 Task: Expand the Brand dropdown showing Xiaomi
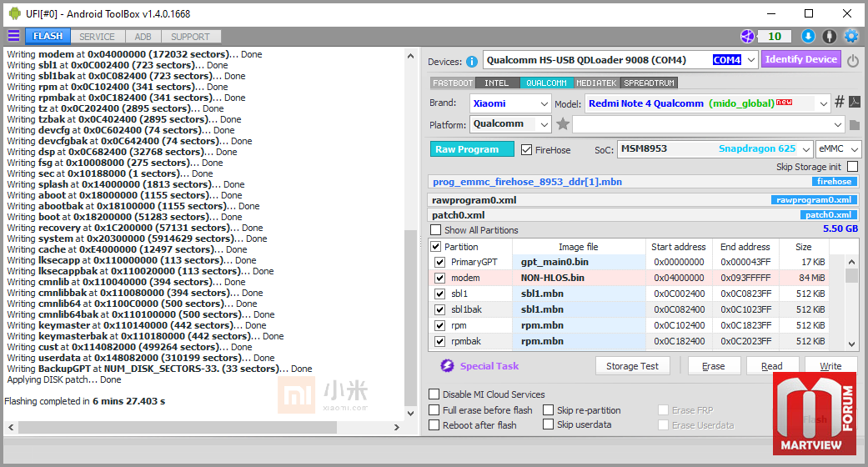click(509, 103)
